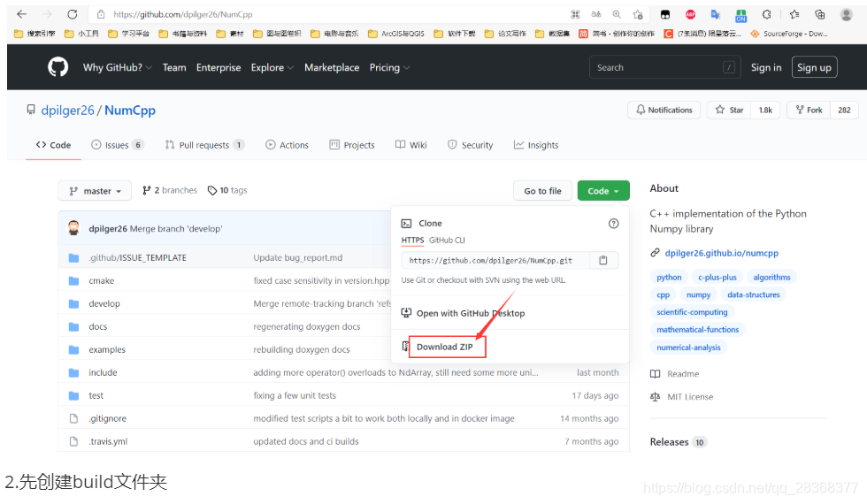Click the ABP adblock extension icon

pos(690,14)
